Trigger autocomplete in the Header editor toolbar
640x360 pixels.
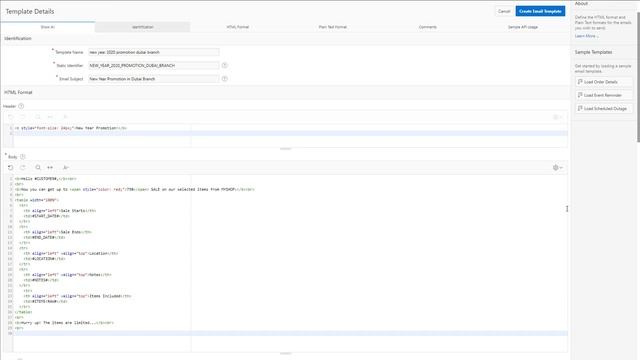pyautogui.click(x=66, y=117)
